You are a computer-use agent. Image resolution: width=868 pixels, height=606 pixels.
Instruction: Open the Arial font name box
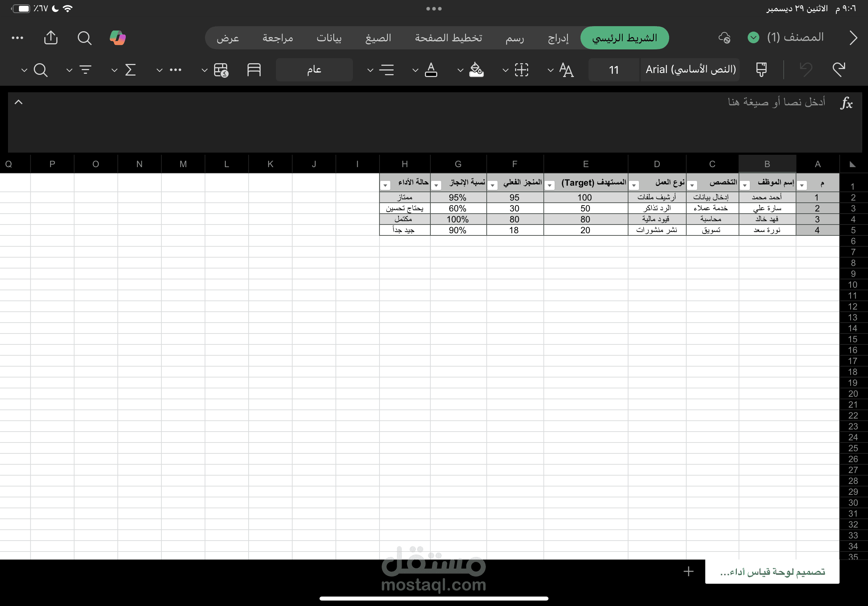tap(690, 69)
